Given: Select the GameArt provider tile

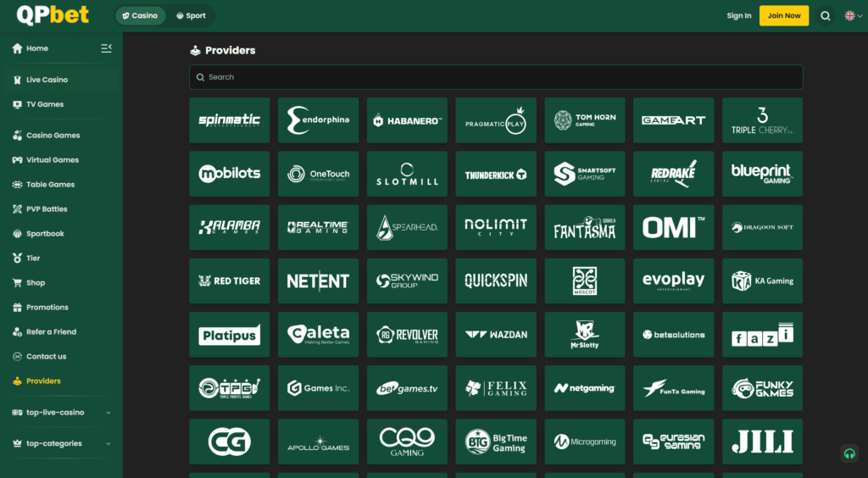Looking at the screenshot, I should [x=674, y=120].
